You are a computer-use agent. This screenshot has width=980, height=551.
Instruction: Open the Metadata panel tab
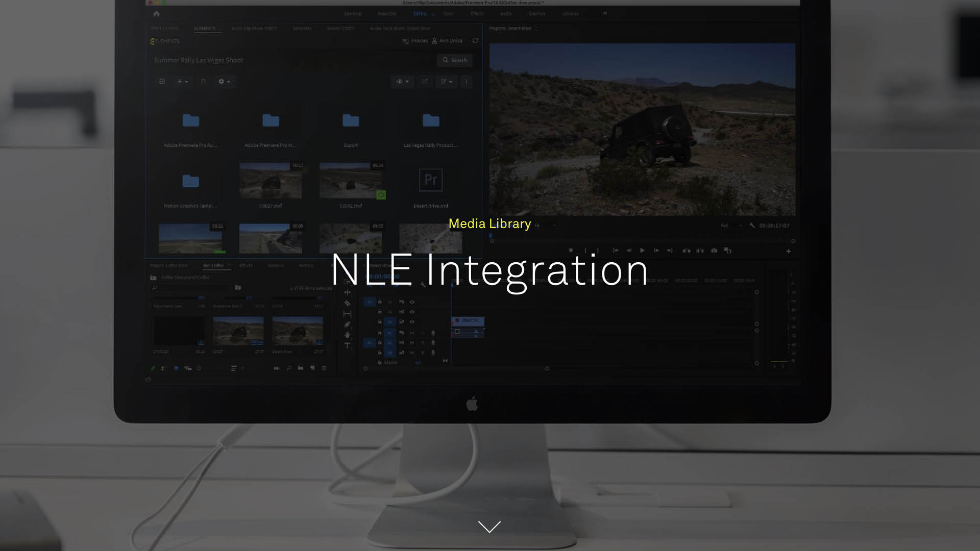(302, 29)
